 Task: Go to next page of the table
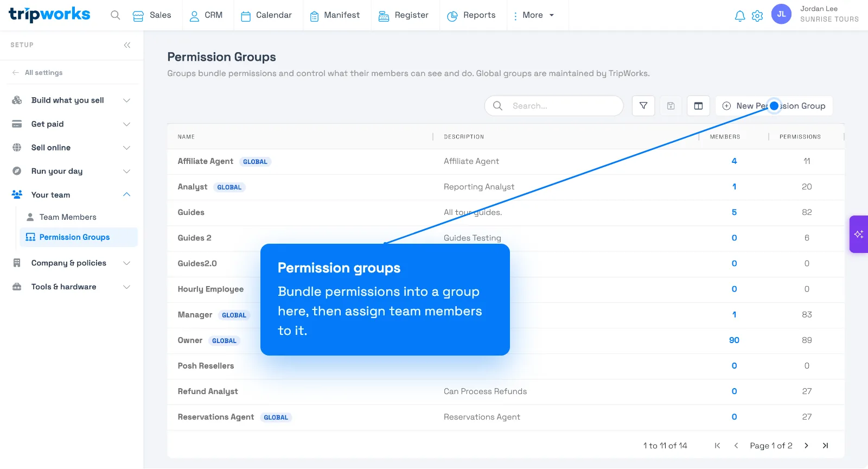(807, 446)
